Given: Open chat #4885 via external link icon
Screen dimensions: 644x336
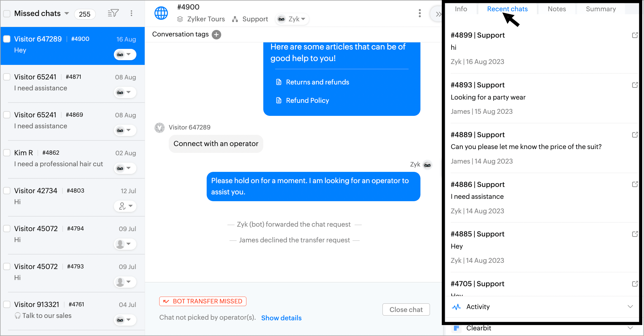Looking at the screenshot, I should [x=635, y=234].
